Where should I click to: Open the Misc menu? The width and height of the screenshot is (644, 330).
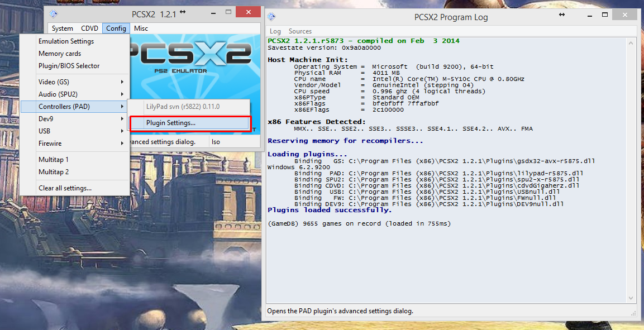(x=141, y=28)
